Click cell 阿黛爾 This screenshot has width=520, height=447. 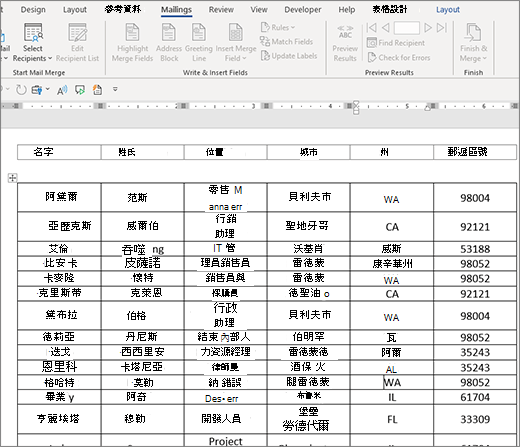pyautogui.click(x=59, y=197)
